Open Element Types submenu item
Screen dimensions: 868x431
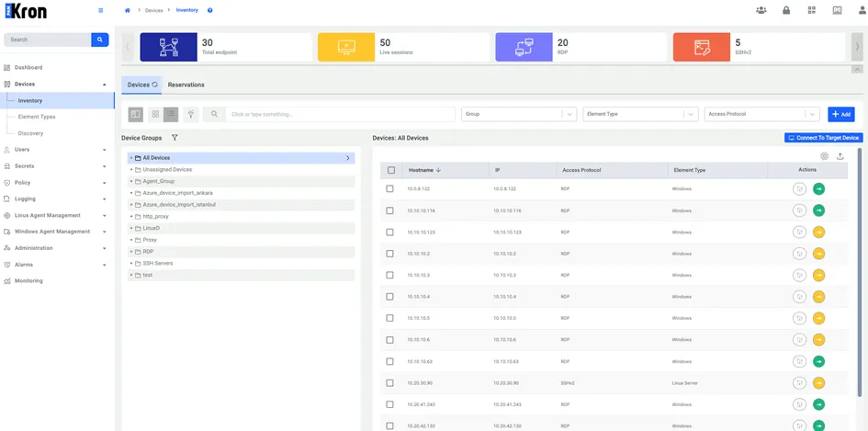coord(37,117)
